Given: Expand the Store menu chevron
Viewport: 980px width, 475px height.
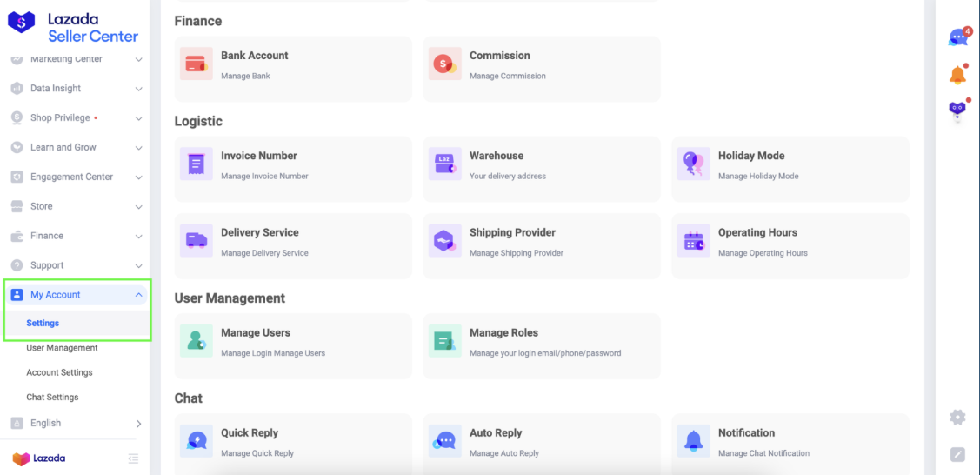Looking at the screenshot, I should pos(139,207).
